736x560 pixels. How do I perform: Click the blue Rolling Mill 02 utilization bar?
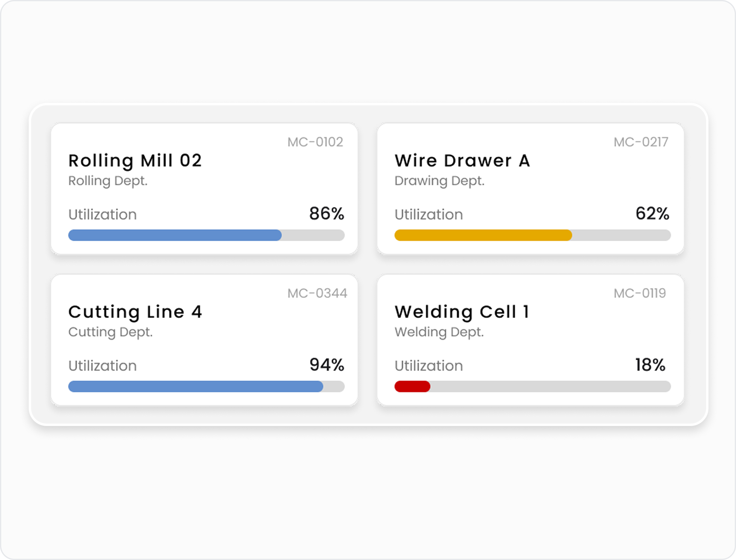[x=175, y=235]
